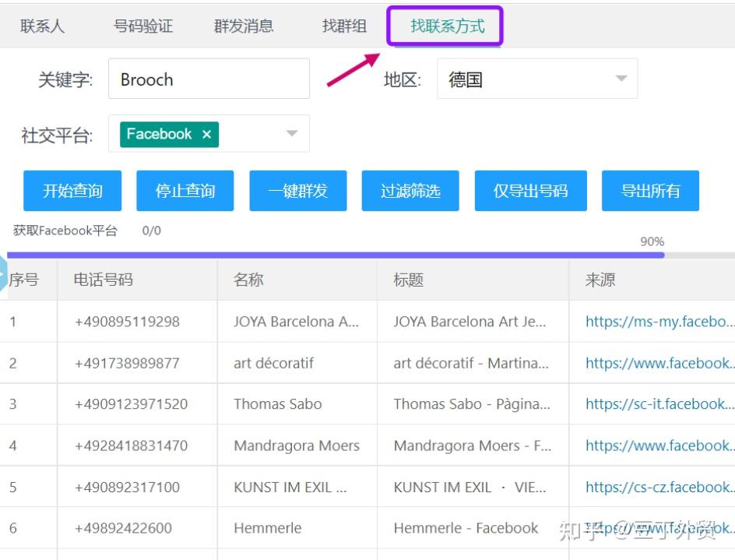Click title JOYA Barcelona Art Je...

[x=469, y=321]
